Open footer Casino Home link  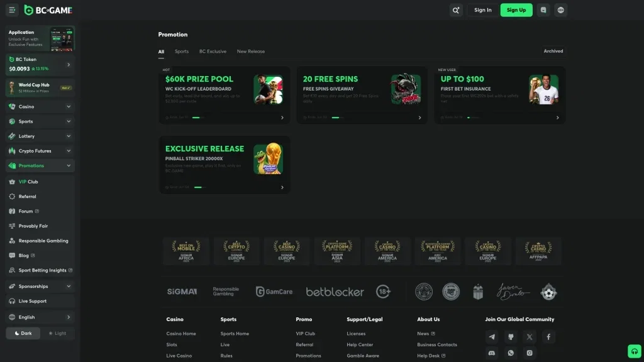[181, 334]
